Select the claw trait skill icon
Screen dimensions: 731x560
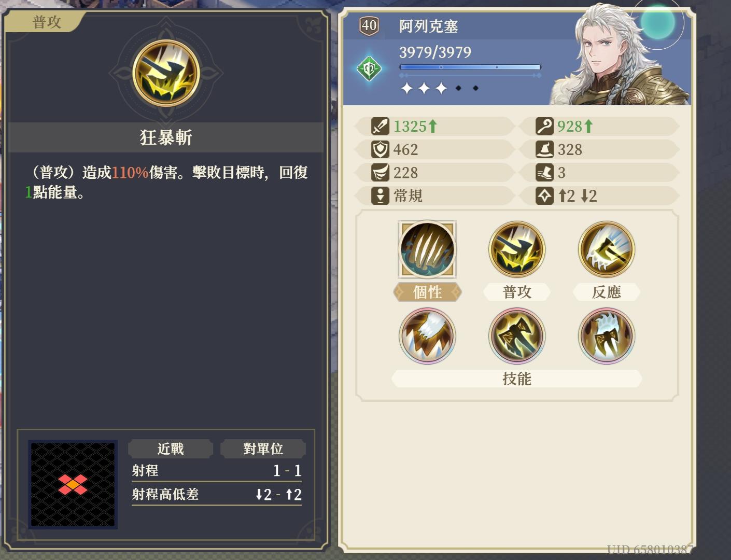pyautogui.click(x=427, y=249)
